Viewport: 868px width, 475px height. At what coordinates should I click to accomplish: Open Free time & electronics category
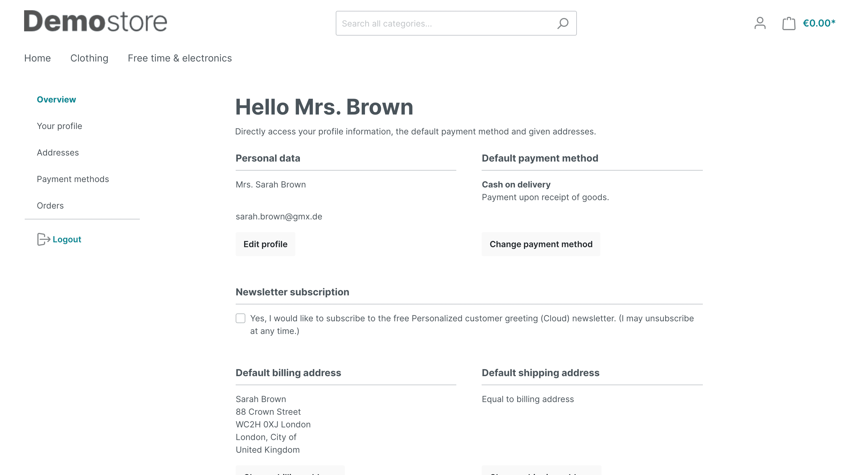pyautogui.click(x=180, y=58)
